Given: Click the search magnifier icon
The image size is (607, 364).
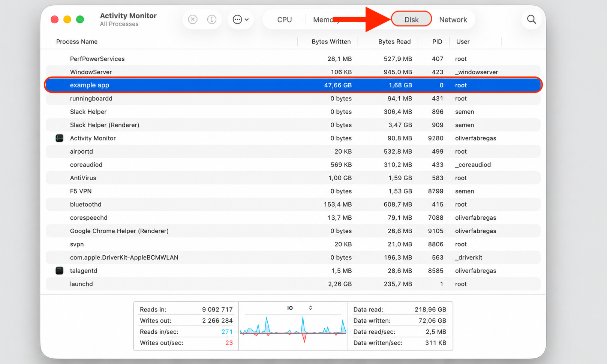Looking at the screenshot, I should click(x=531, y=19).
